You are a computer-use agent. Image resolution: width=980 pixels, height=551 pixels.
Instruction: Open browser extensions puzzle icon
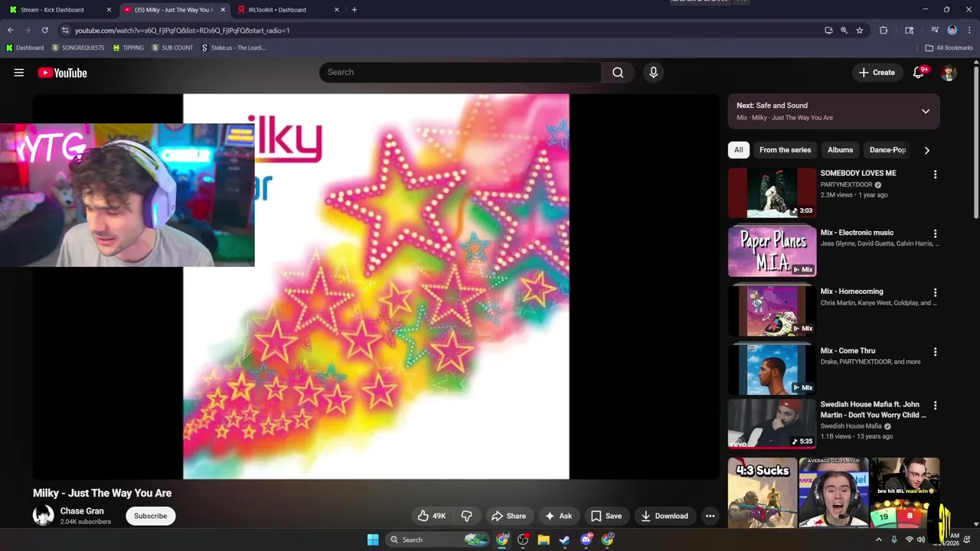pyautogui.click(x=884, y=31)
